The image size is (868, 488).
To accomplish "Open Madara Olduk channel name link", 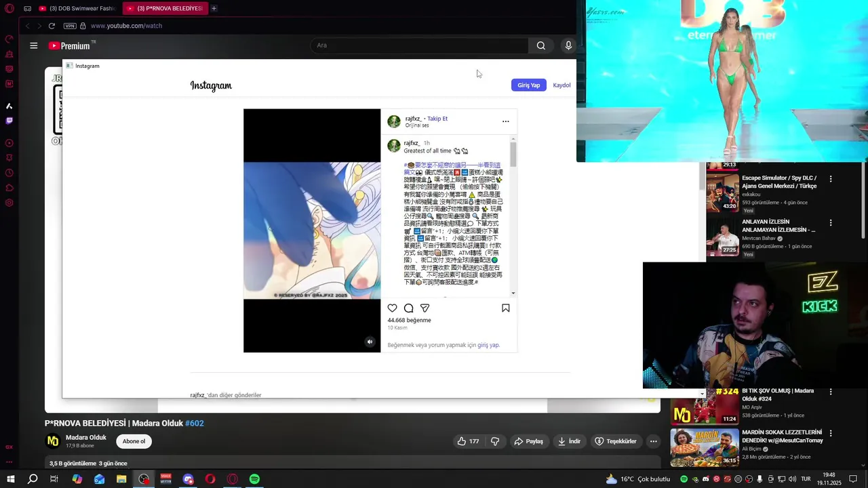I will pyautogui.click(x=86, y=437).
